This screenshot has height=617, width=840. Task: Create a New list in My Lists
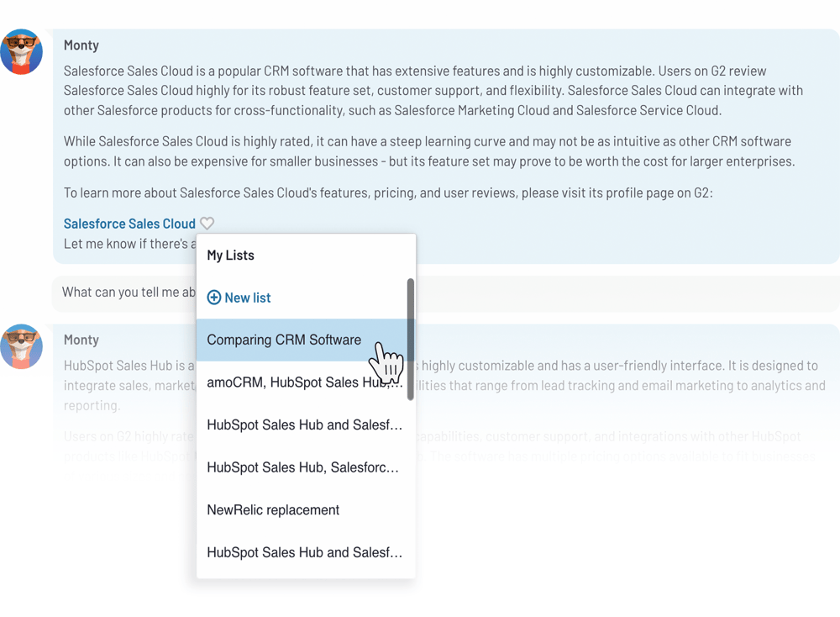[x=239, y=298]
